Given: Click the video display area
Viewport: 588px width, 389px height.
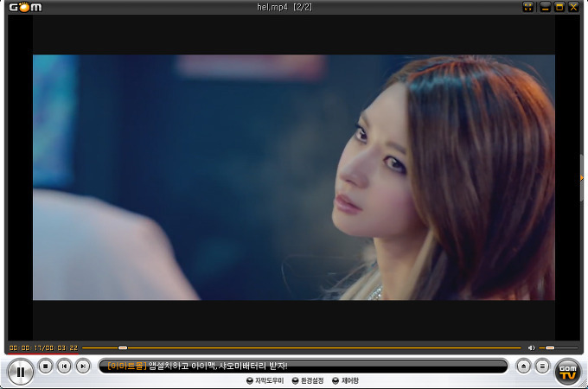Looking at the screenshot, I should (294, 177).
